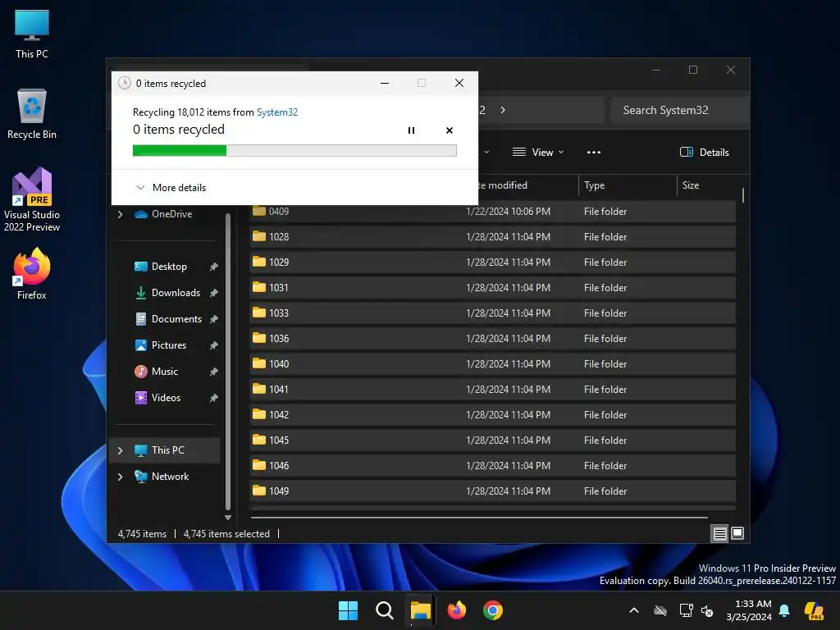This screenshot has height=630, width=840.
Task: Unpin Videos using its pin icon
Action: pos(214,398)
